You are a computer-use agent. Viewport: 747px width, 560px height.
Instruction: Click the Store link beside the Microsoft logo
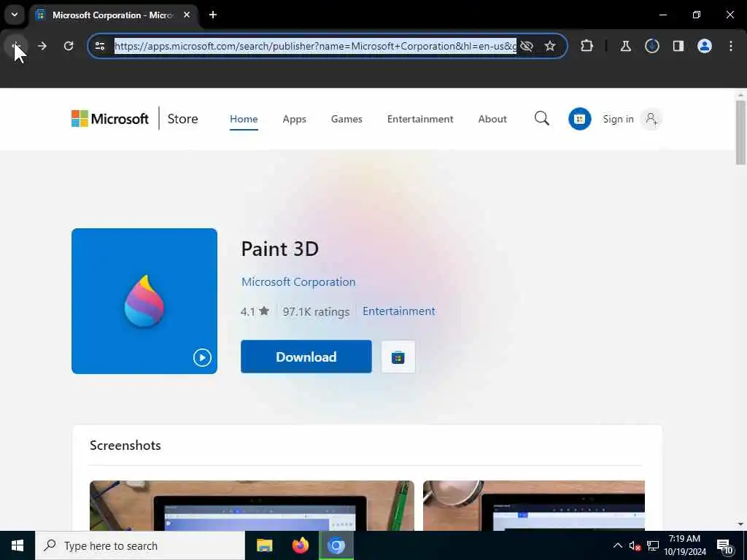(182, 119)
